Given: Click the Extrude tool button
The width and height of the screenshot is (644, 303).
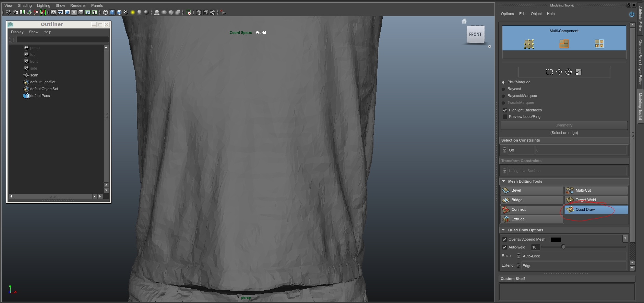Looking at the screenshot, I should click(x=532, y=219).
